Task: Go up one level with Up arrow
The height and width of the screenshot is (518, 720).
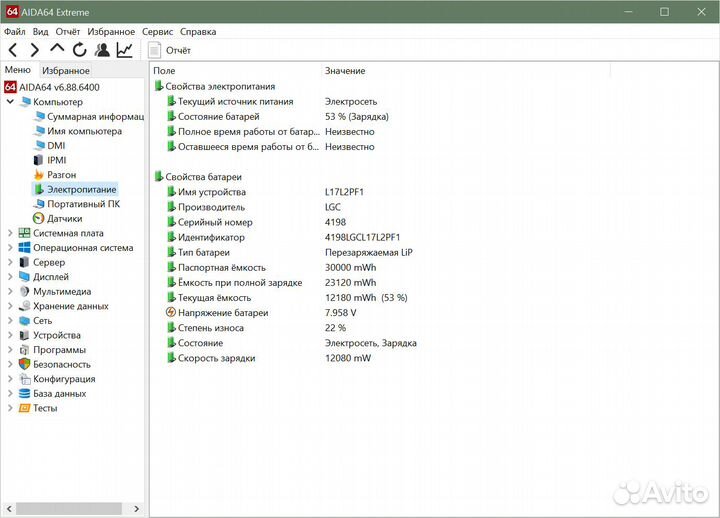Action: click(57, 49)
